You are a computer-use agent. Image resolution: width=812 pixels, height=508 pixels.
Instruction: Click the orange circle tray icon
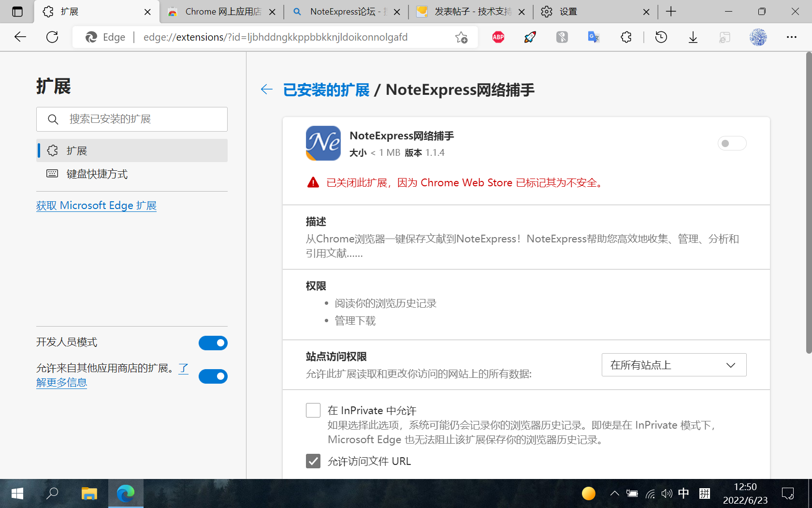pos(588,493)
